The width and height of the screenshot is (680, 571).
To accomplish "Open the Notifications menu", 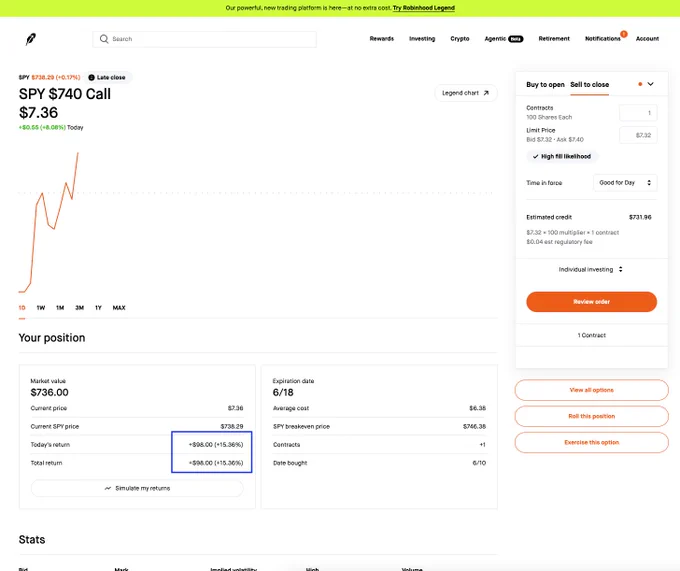I will click(603, 39).
